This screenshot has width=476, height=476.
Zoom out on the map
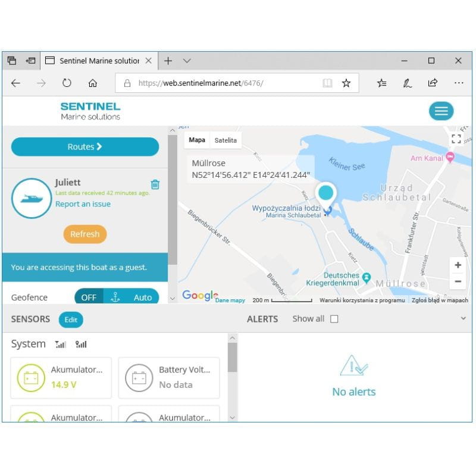458,281
